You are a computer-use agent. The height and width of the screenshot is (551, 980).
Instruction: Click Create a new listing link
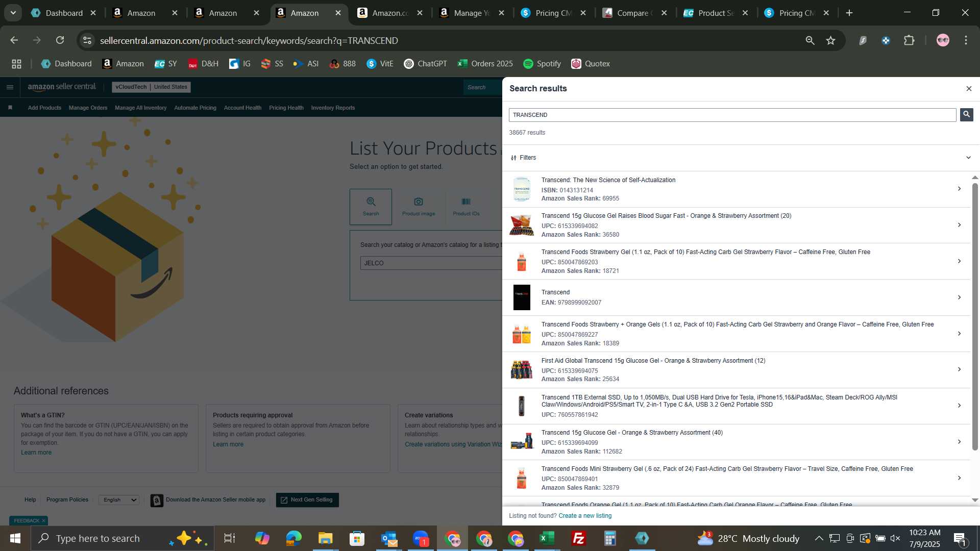(x=585, y=516)
